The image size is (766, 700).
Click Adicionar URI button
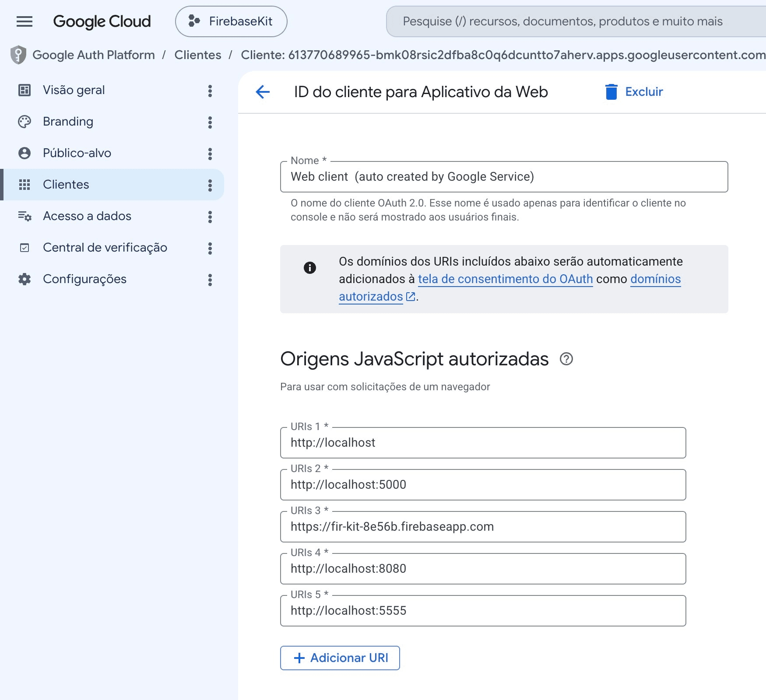point(340,658)
